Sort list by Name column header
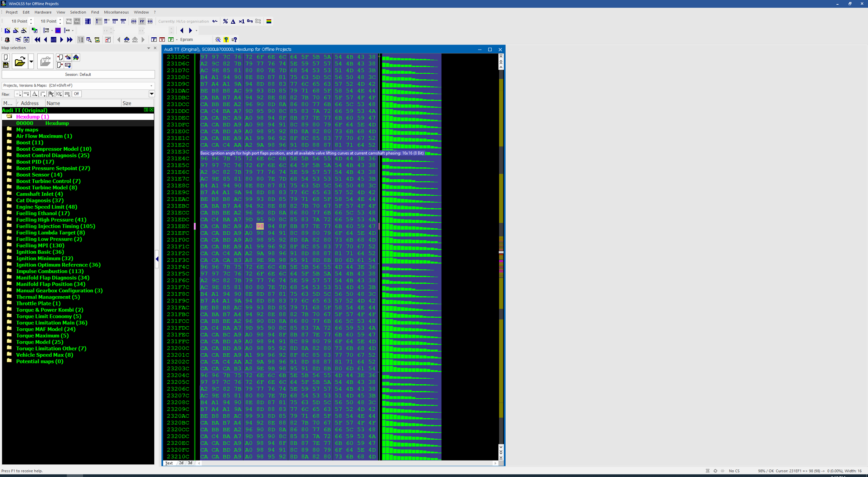Image resolution: width=868 pixels, height=477 pixels. [83, 103]
